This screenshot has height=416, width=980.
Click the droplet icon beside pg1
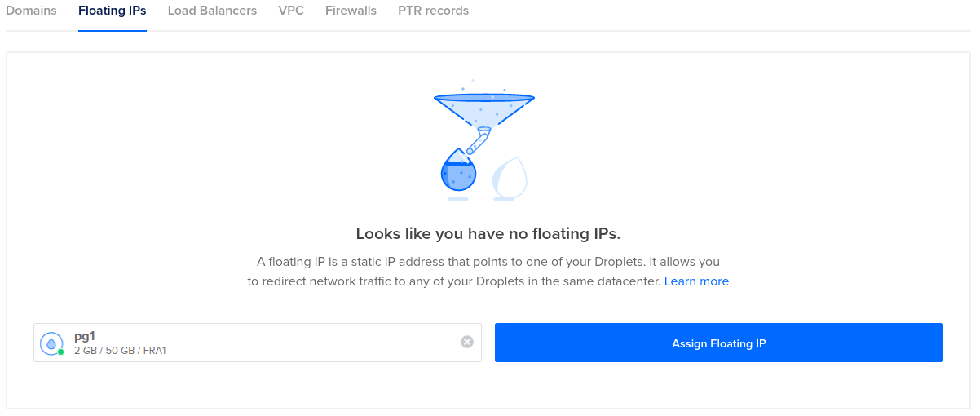coord(51,343)
